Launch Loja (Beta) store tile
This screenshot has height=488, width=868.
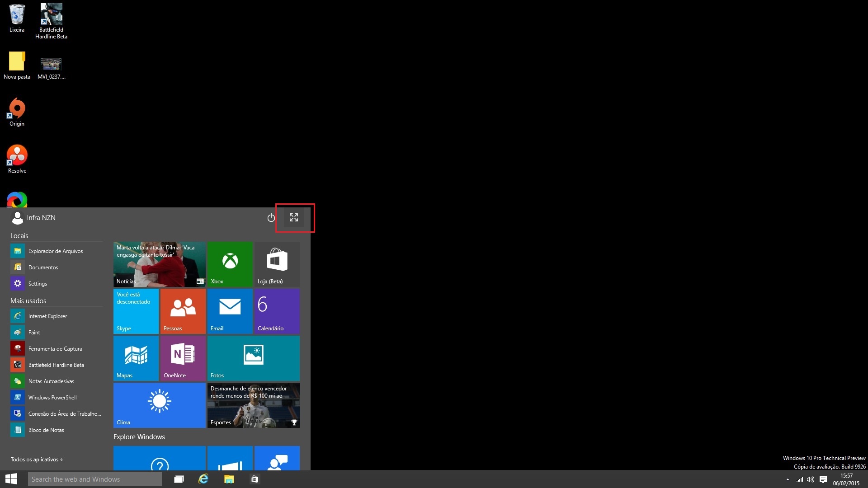[x=277, y=264]
